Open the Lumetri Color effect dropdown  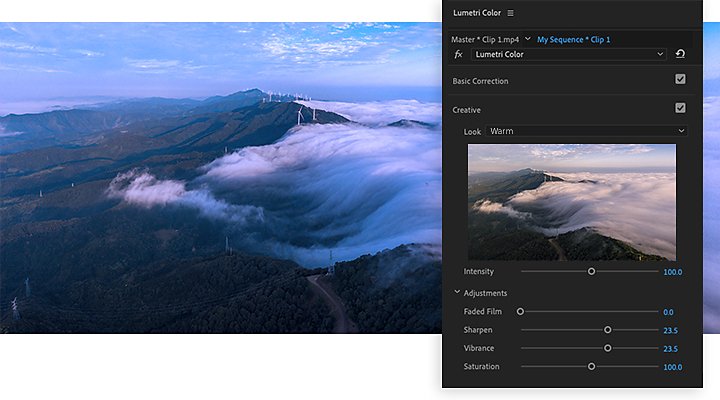568,54
